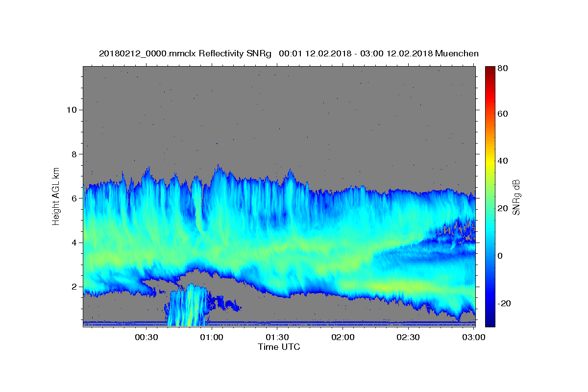This screenshot has height=392, width=588.
Task: Click the reflectivity plot area
Action: pyautogui.click(x=279, y=196)
